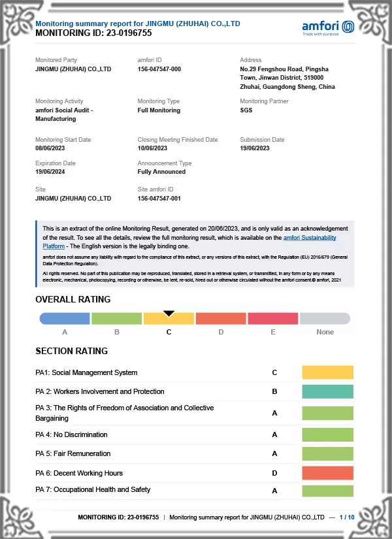Image resolution: width=392 pixels, height=539 pixels.
Task: Click the blue report title at top
Action: tap(137, 24)
